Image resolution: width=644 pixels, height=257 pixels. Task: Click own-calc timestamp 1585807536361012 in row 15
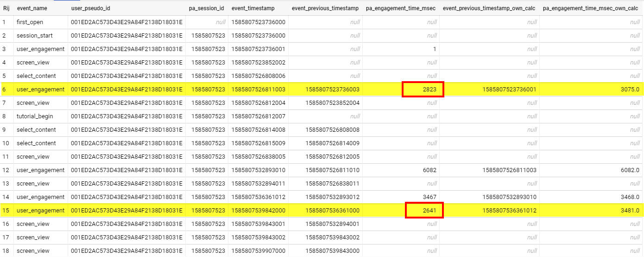pos(510,211)
